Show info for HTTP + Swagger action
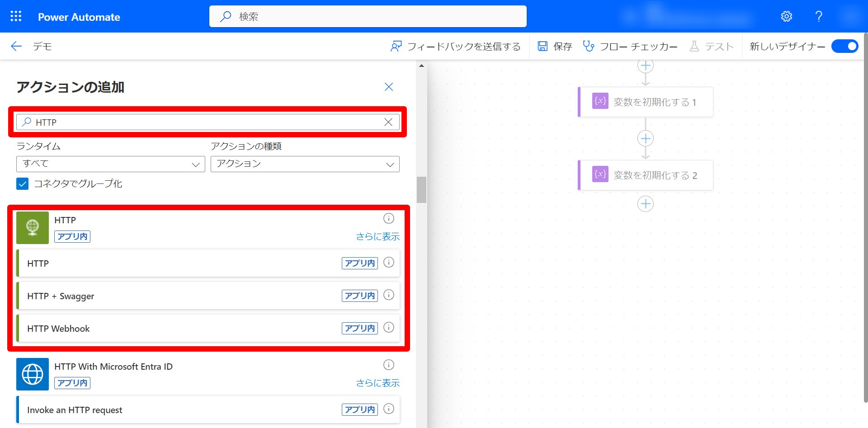Viewport: 868px width, 428px height. tap(388, 295)
